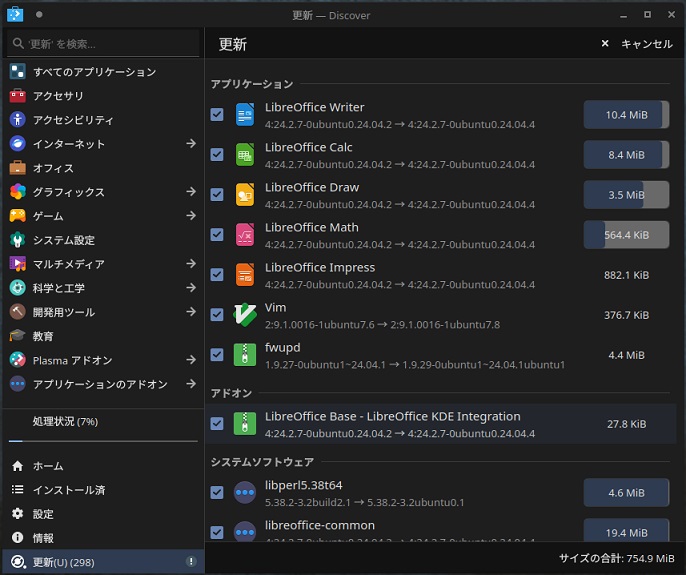Click the LibreOffice Math 564.4 KiB progress bar
Viewport: 686px width, 575px height.
click(626, 235)
